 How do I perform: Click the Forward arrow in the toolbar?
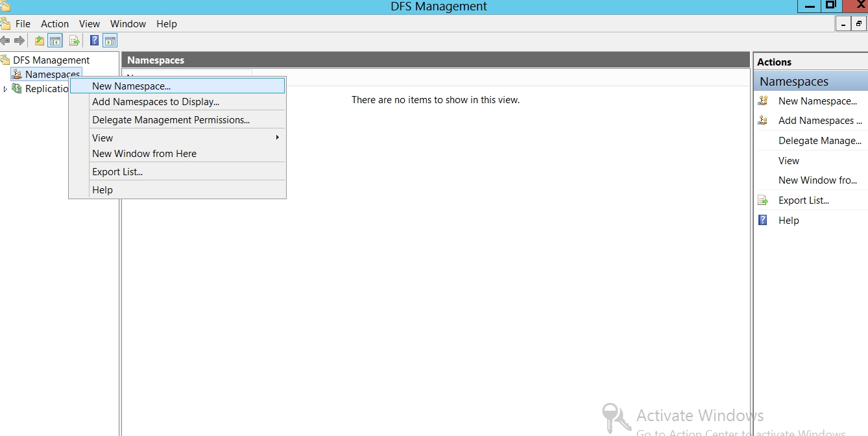[x=19, y=41]
